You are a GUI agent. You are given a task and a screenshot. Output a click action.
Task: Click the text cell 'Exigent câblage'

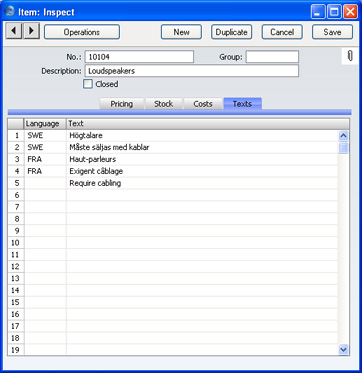pos(202,171)
